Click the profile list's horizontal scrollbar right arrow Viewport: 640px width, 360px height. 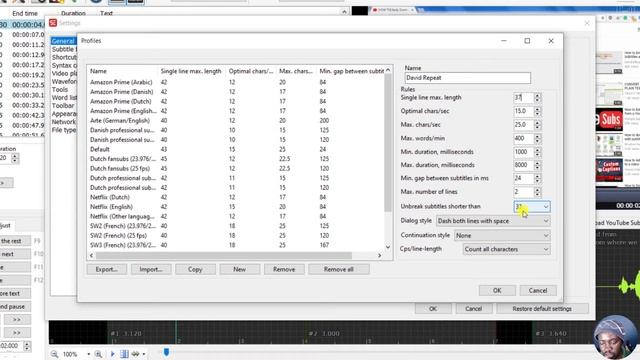pyautogui.click(x=380, y=256)
